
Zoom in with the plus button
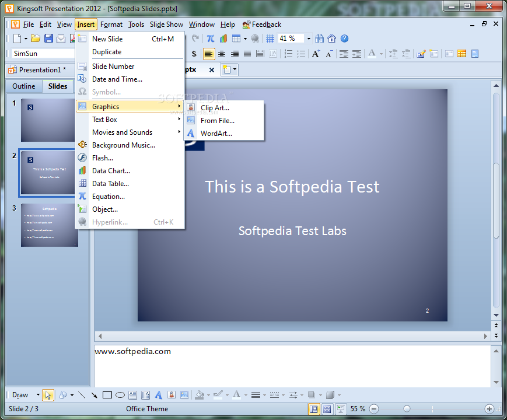point(489,409)
